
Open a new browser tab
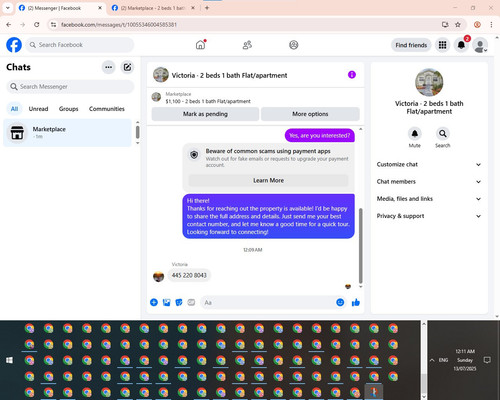[x=207, y=8]
